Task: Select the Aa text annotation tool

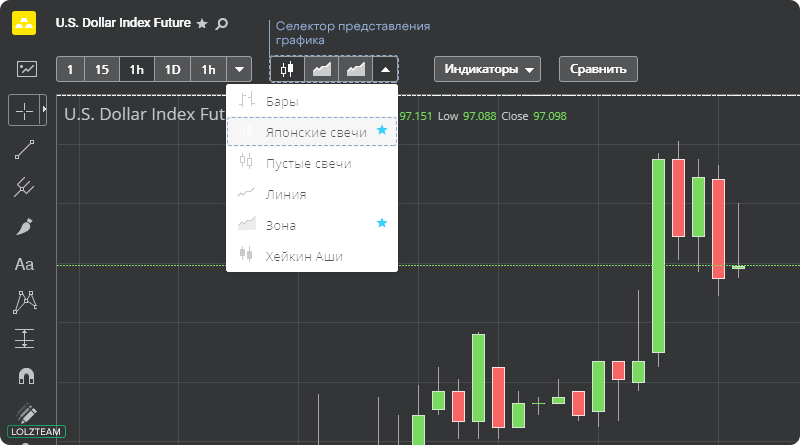Action: pyautogui.click(x=24, y=264)
